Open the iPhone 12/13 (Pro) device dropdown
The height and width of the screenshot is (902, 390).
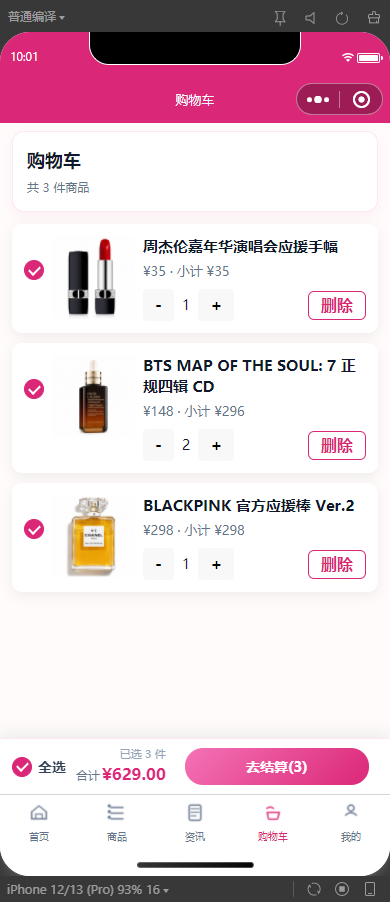(x=87, y=889)
